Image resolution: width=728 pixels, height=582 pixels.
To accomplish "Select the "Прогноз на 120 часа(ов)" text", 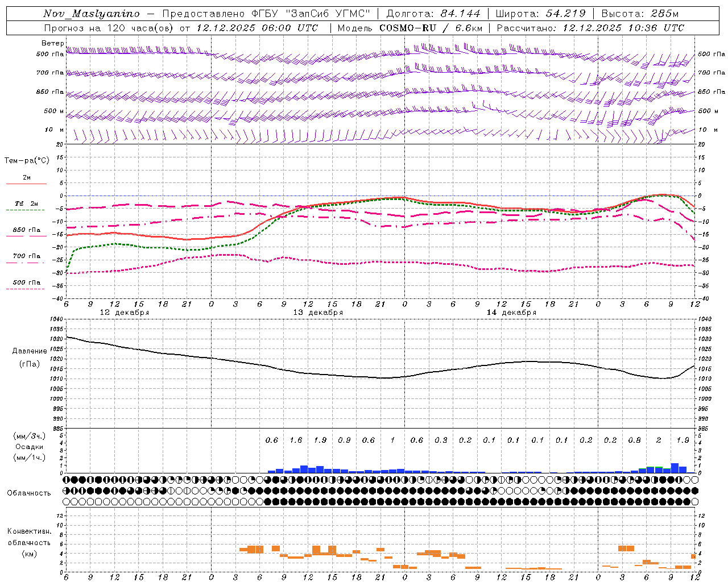I will point(109,28).
